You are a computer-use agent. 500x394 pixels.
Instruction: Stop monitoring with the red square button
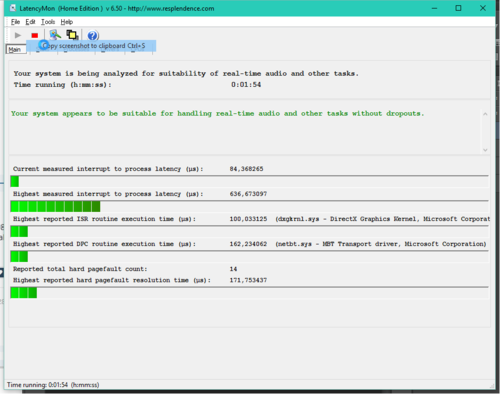(x=35, y=35)
